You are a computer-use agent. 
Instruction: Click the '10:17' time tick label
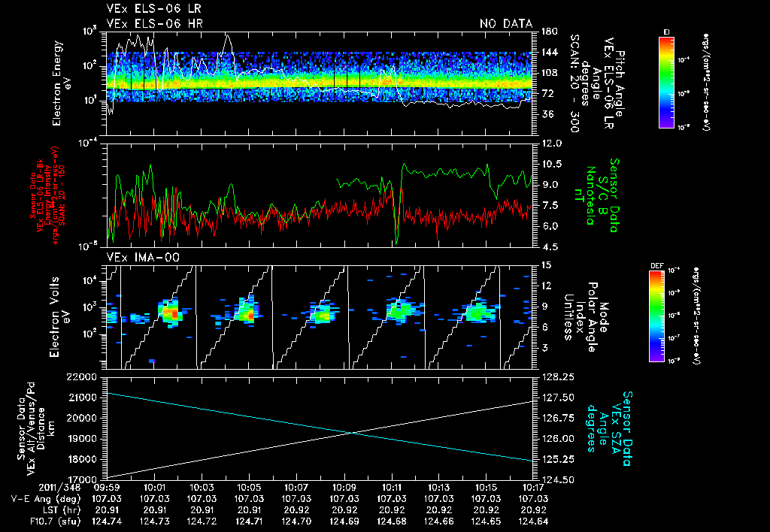(x=533, y=488)
